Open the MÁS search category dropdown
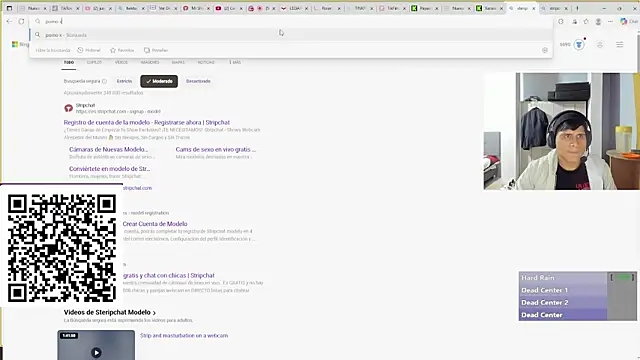Image resolution: width=640 pixels, height=360 pixels. coord(235,62)
